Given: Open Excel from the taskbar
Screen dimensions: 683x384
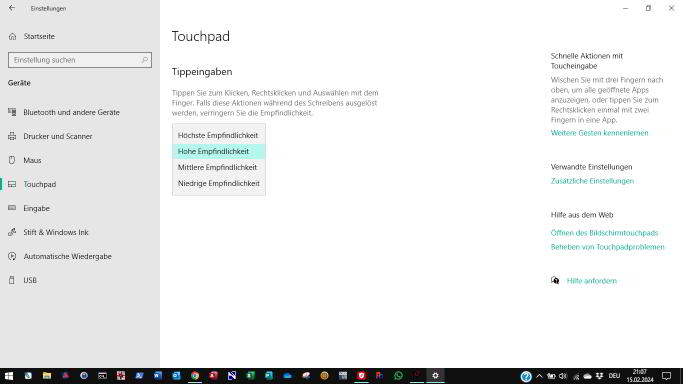Looking at the screenshot, I should pyautogui.click(x=250, y=376).
